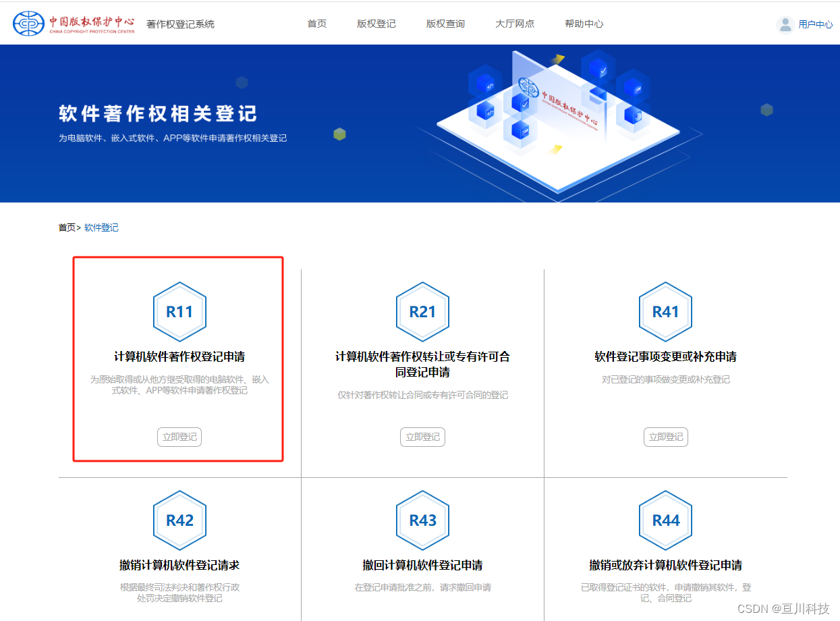Screen dimensions: 840x621
Task: Click description 仅针对著作权转让合同或专有许可合同的登记
Action: (422, 395)
